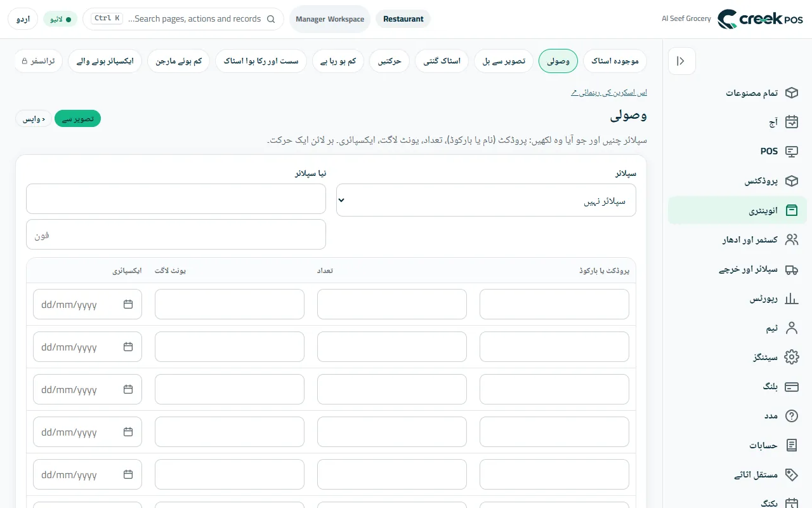Go to the حرکتیں tab
Viewport: 812px width, 508px height.
(x=390, y=61)
